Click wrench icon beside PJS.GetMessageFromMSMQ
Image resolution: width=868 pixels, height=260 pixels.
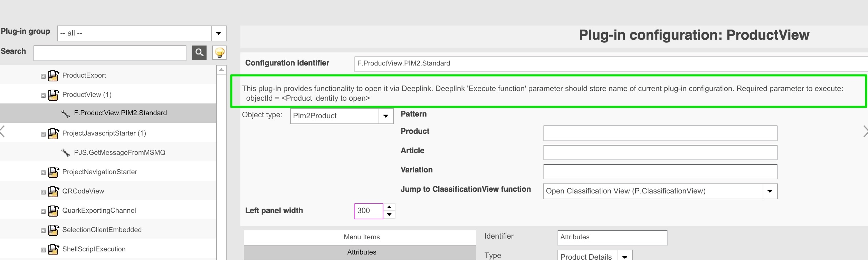click(x=65, y=152)
